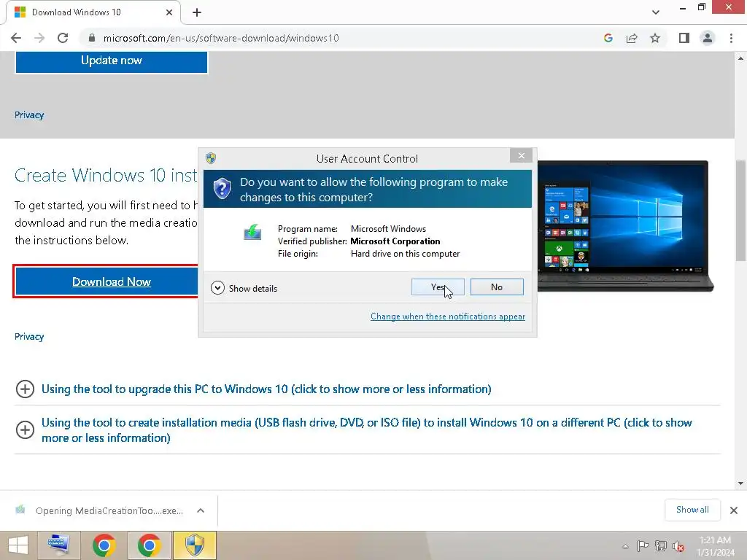Close the downloads bar
The image size is (747, 560).
pos(734,510)
